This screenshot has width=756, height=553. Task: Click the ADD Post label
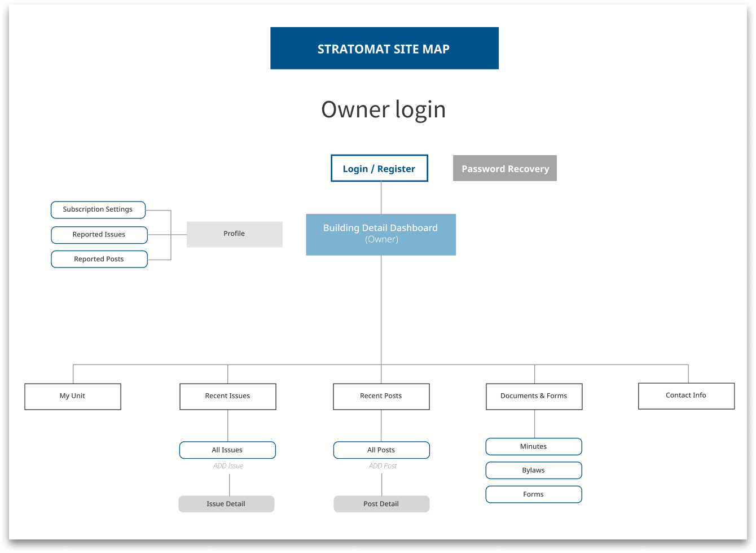coord(383,466)
